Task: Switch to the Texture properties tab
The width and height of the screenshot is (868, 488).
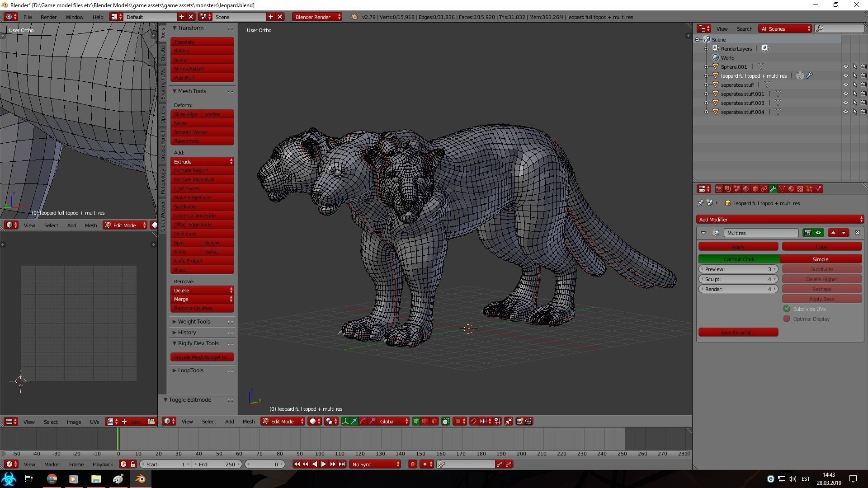Action: pyautogui.click(x=801, y=189)
